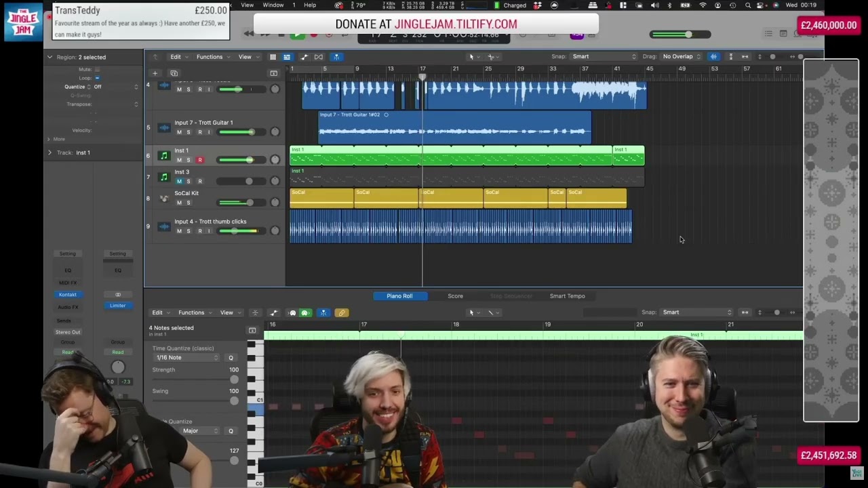Switch to the Smart Tempo tab

568,296
